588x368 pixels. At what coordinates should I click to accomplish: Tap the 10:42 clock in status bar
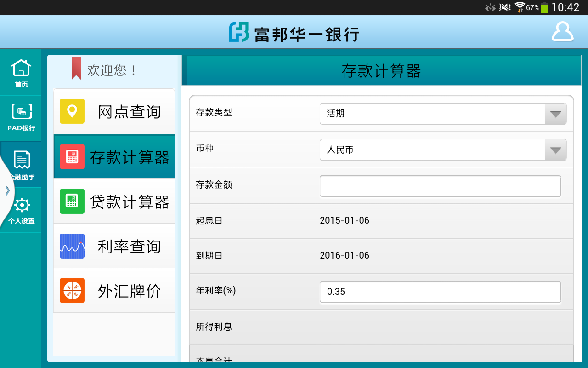[565, 7]
